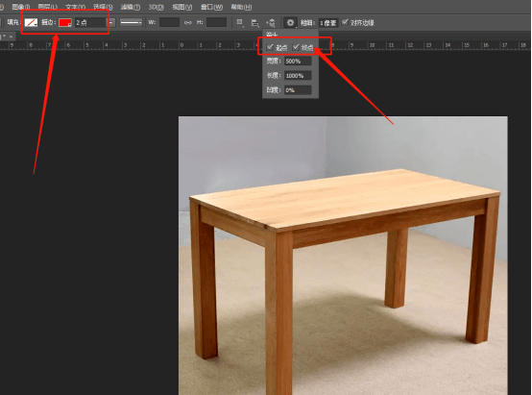Click the gear icon for arrowhead settings

tap(290, 23)
